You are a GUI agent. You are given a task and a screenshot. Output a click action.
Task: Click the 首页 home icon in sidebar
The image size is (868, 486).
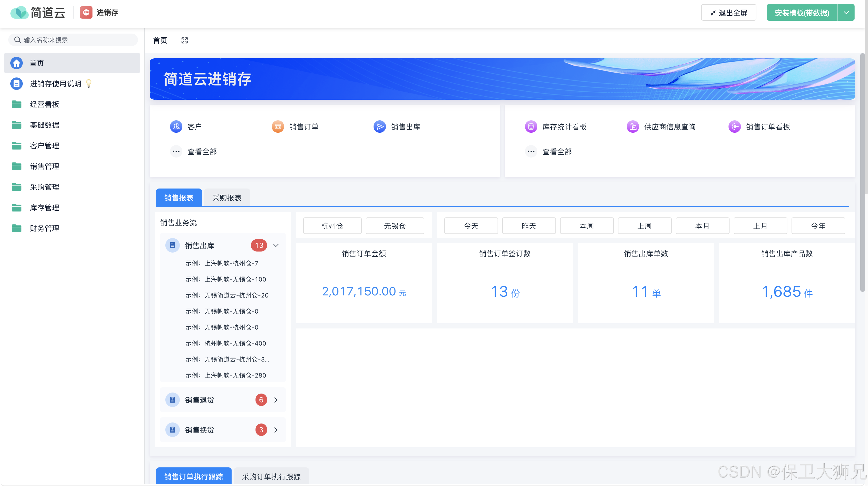pos(17,63)
